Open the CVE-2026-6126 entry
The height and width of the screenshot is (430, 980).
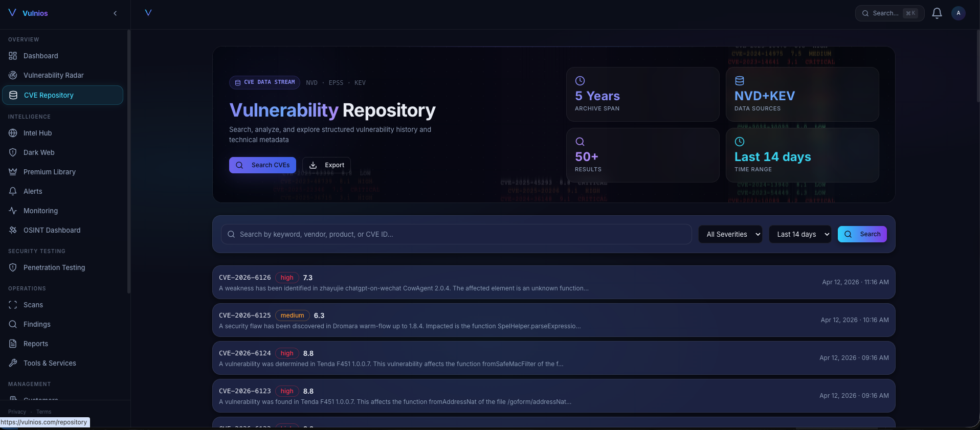pyautogui.click(x=554, y=282)
